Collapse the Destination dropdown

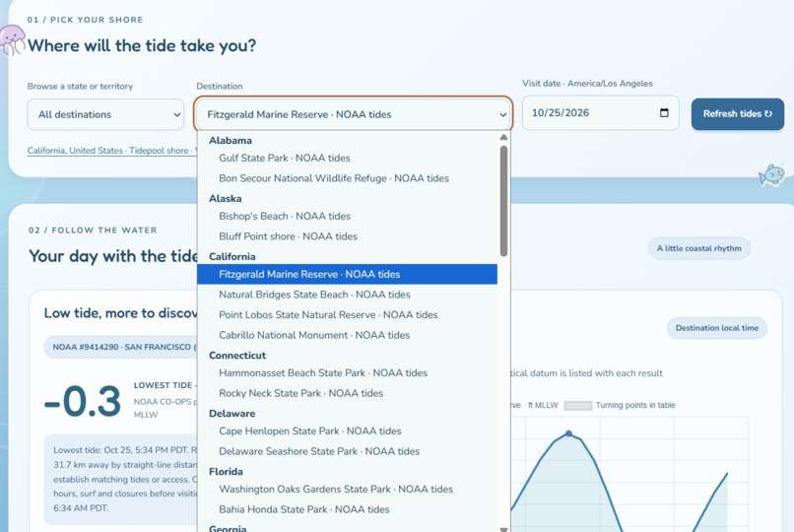(x=353, y=114)
